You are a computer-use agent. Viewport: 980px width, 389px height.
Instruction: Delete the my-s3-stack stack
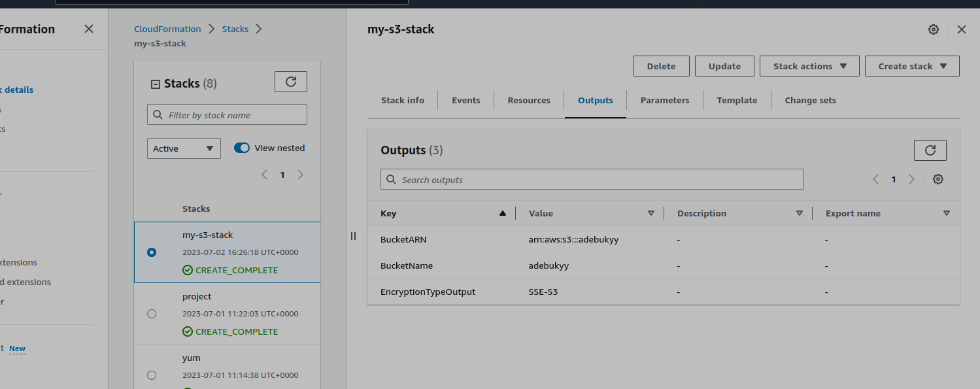(x=661, y=65)
